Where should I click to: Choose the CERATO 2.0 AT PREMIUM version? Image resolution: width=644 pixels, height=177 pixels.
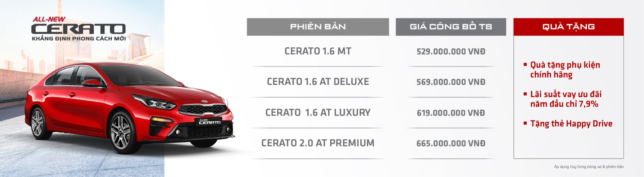pyautogui.click(x=318, y=143)
